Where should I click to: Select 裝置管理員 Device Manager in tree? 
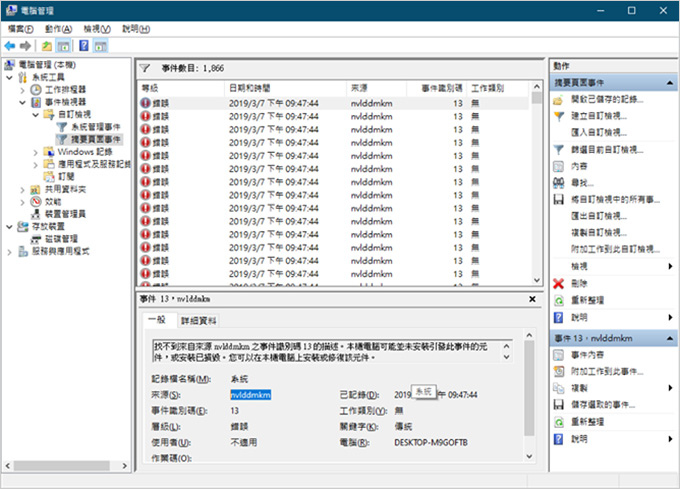point(65,214)
